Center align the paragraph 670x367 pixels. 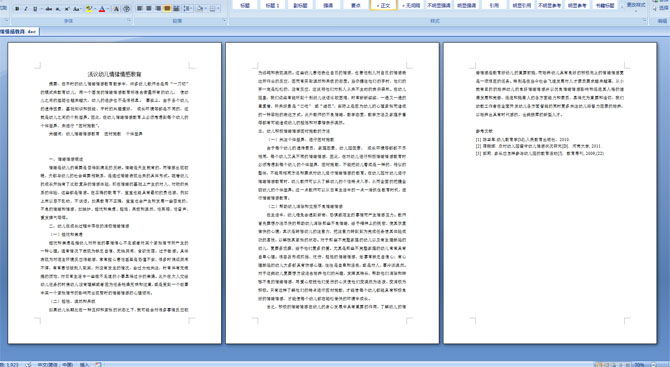click(x=149, y=8)
